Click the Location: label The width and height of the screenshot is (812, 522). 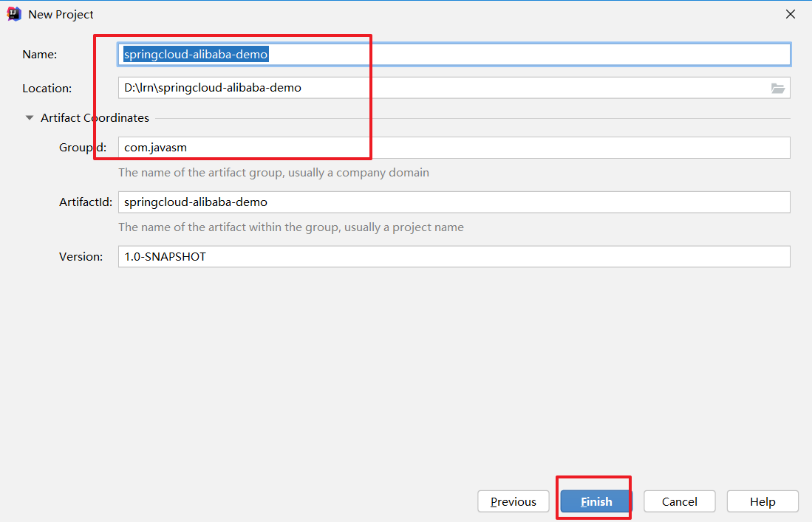(47, 89)
